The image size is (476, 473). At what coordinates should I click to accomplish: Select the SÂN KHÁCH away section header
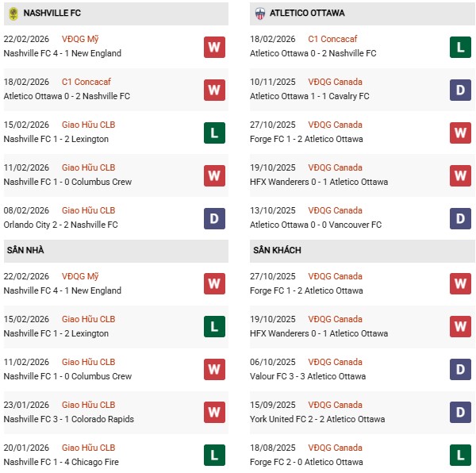coord(278,250)
